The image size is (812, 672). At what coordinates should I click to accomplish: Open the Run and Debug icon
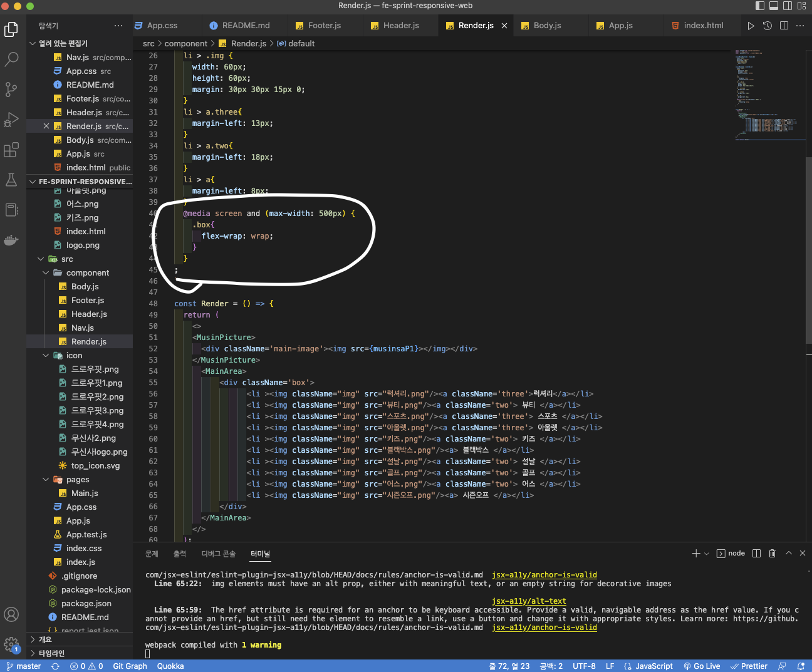(11, 119)
